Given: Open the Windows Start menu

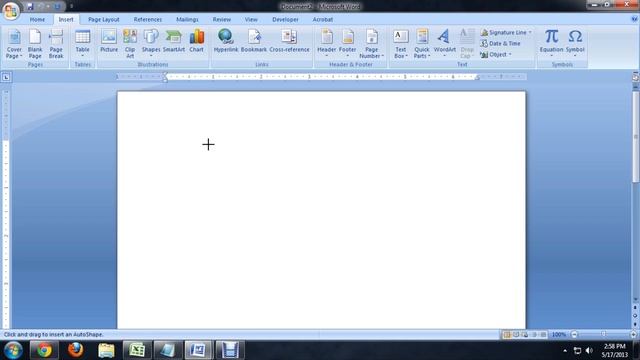Looking at the screenshot, I should [x=13, y=350].
